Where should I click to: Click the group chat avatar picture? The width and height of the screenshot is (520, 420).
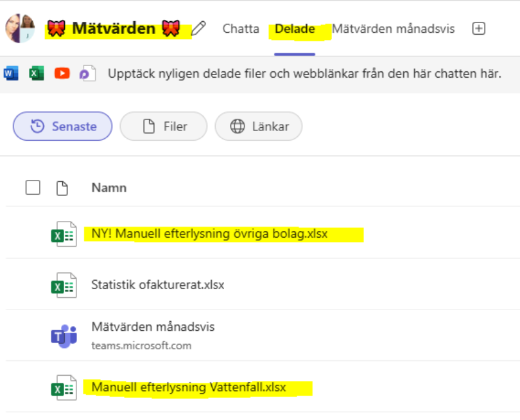[19, 28]
